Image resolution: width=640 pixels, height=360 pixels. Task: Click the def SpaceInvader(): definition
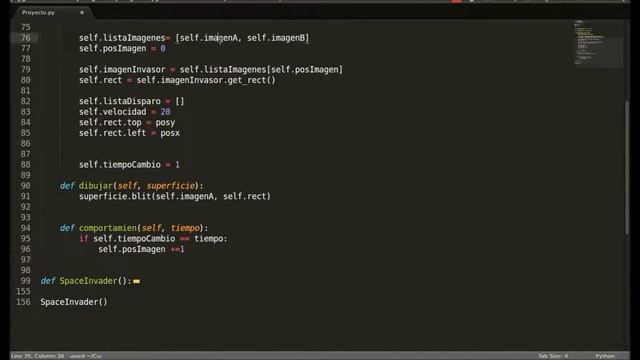point(86,281)
